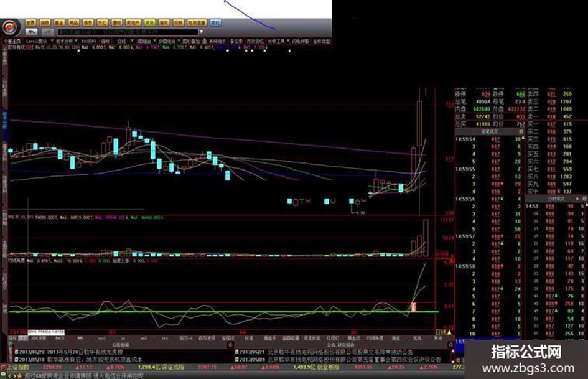This screenshot has height=379, width=588.
Task: Go forward with the right arrow button
Action: click(x=47, y=32)
